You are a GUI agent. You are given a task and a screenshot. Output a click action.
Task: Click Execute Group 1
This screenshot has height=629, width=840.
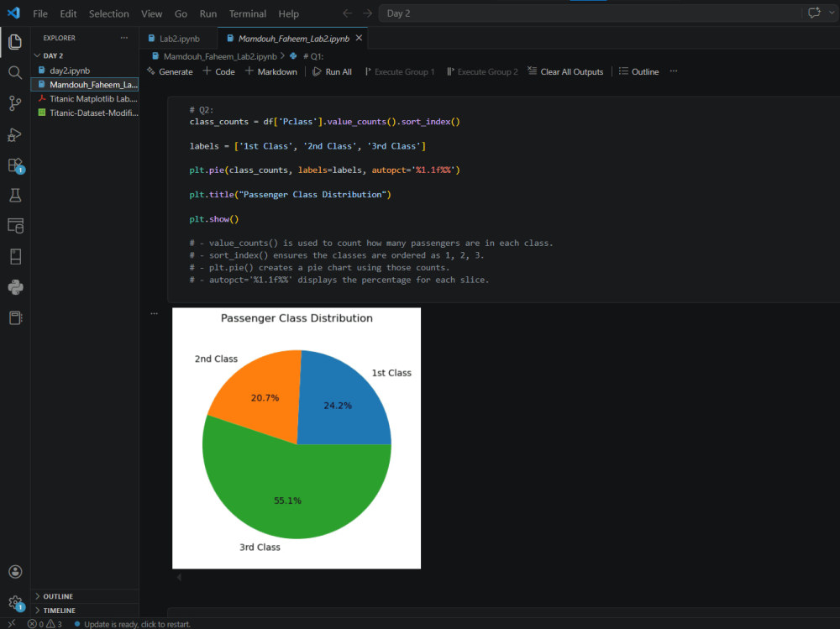[399, 71]
